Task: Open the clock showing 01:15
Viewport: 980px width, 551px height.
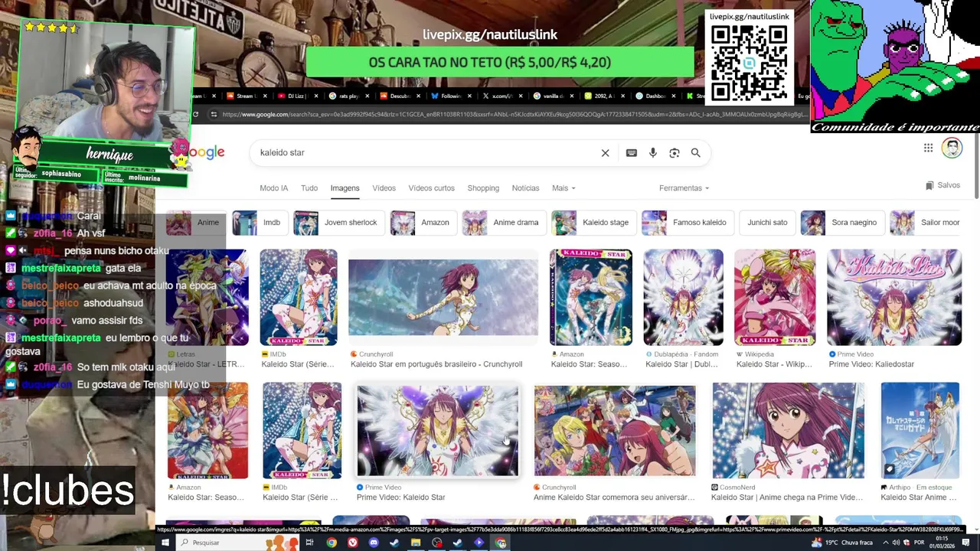Action: (943, 543)
